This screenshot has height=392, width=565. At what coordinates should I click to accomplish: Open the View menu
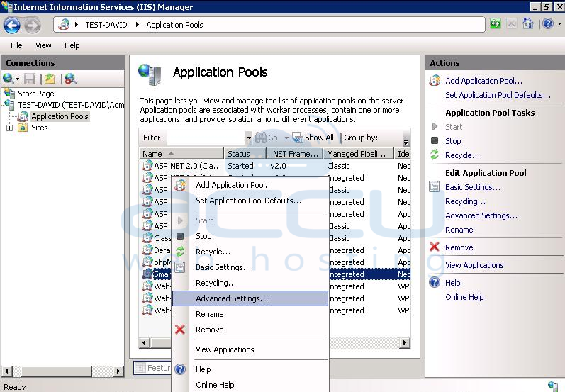point(43,45)
